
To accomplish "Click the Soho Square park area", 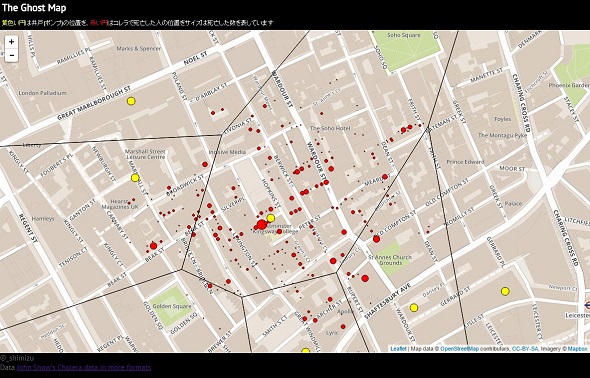I will click(x=406, y=50).
